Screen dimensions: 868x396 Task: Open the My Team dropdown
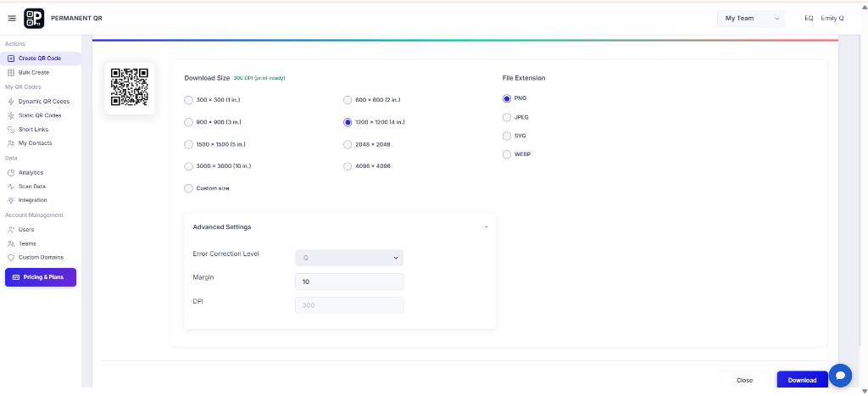point(751,19)
